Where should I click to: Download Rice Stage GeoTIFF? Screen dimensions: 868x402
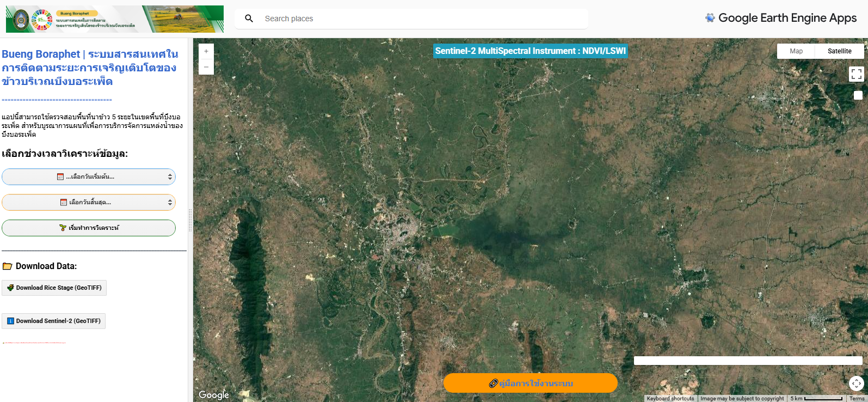[x=54, y=288]
